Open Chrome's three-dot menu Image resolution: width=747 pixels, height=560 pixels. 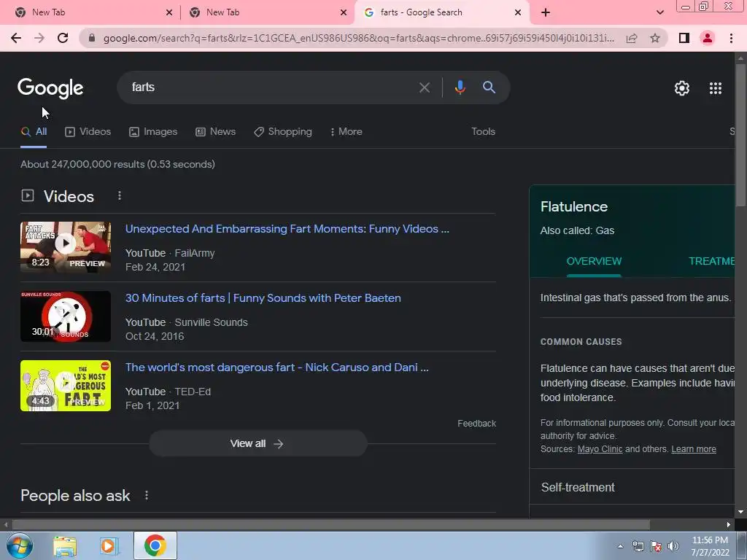731,38
